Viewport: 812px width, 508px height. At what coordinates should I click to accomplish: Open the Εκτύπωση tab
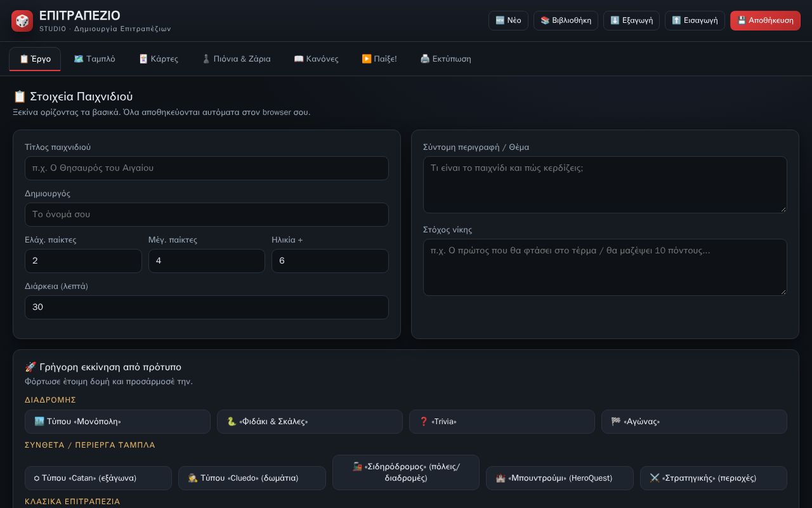tap(445, 59)
